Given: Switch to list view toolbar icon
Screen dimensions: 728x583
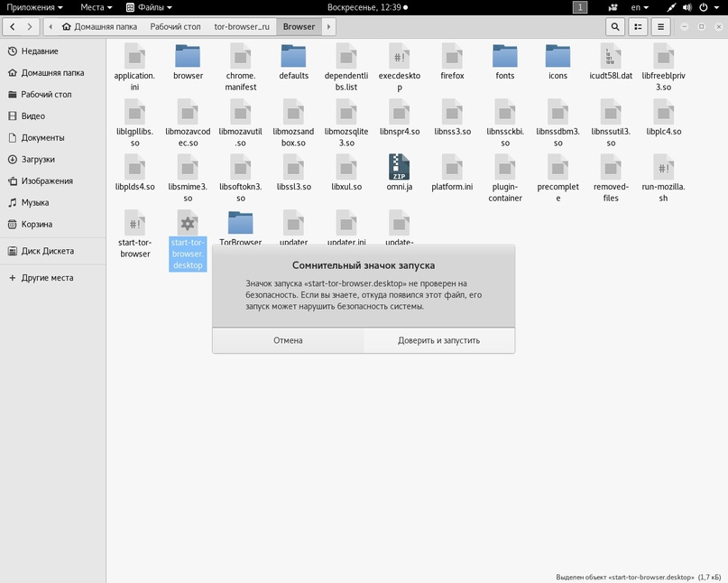Looking at the screenshot, I should tap(638, 27).
